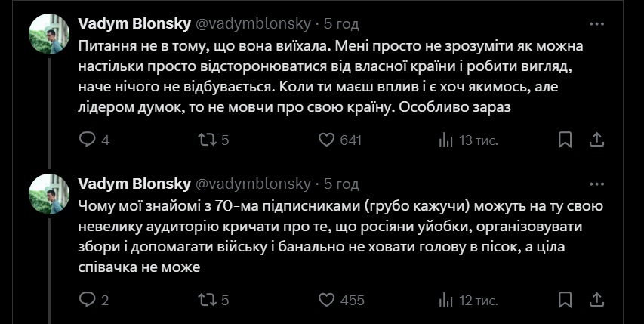View analytics for the 13 тис. views tweet
644x324 pixels.
coord(446,140)
